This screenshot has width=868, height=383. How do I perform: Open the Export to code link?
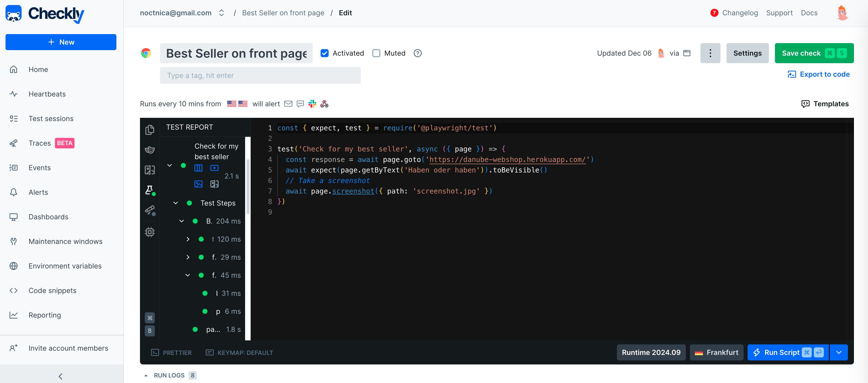[819, 74]
